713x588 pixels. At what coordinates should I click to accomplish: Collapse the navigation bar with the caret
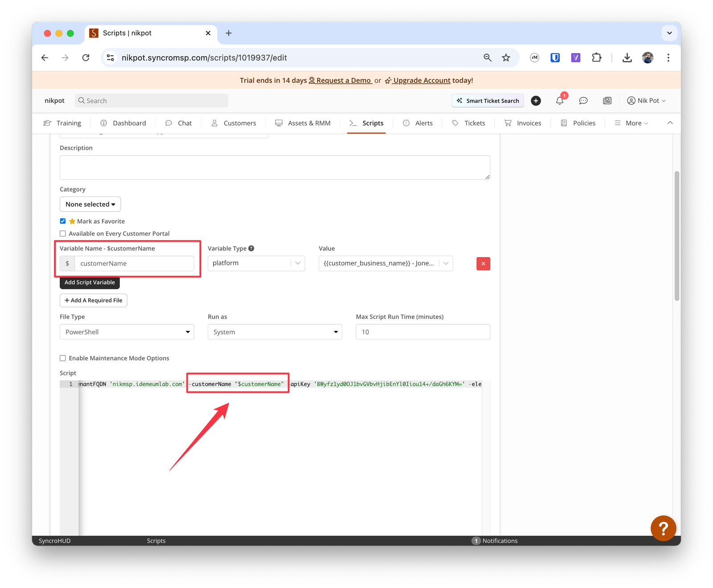pos(670,123)
